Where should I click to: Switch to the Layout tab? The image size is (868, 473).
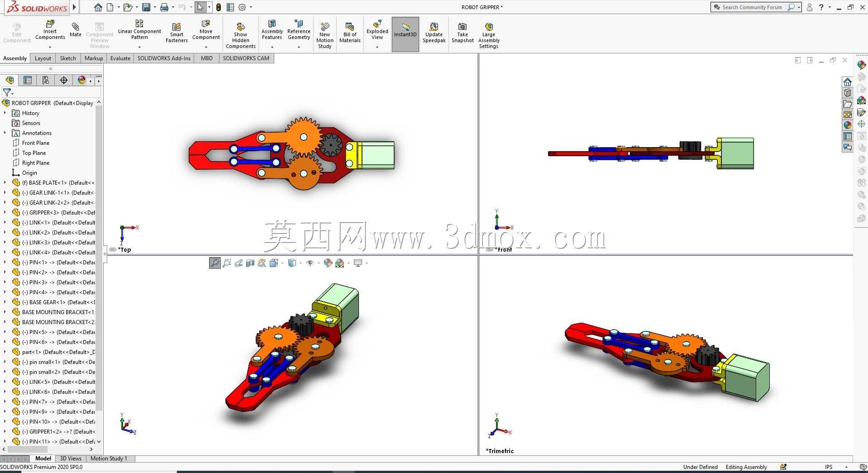[x=43, y=58]
